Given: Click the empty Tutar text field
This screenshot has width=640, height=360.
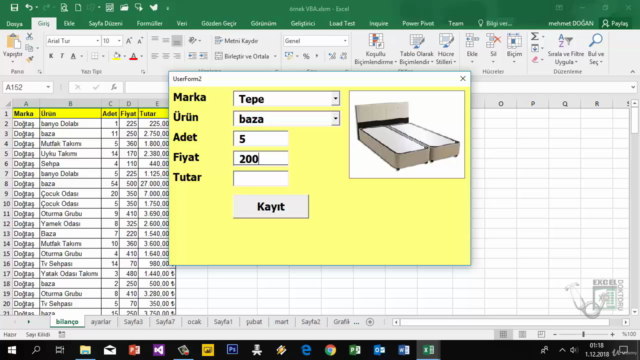Looking at the screenshot, I should point(261,178).
